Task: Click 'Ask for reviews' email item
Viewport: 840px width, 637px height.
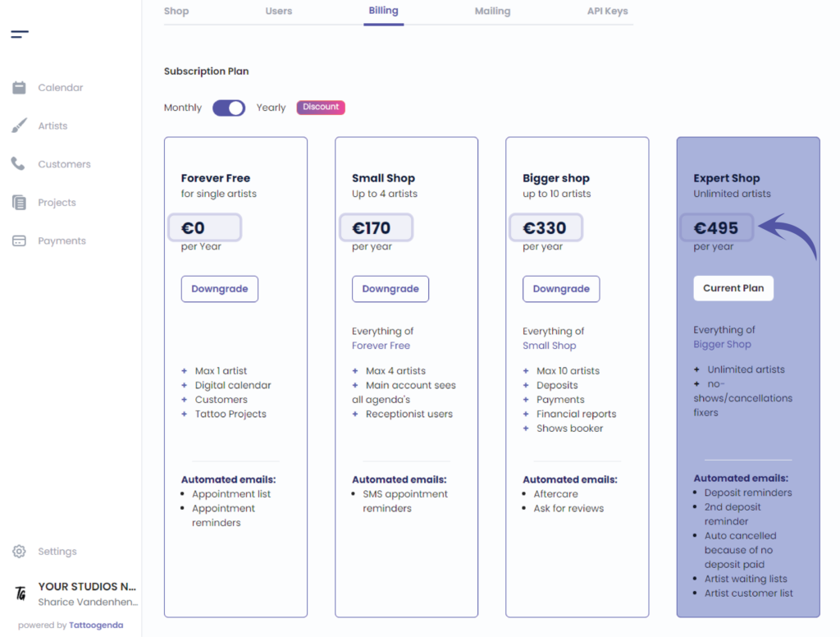Action: point(568,508)
